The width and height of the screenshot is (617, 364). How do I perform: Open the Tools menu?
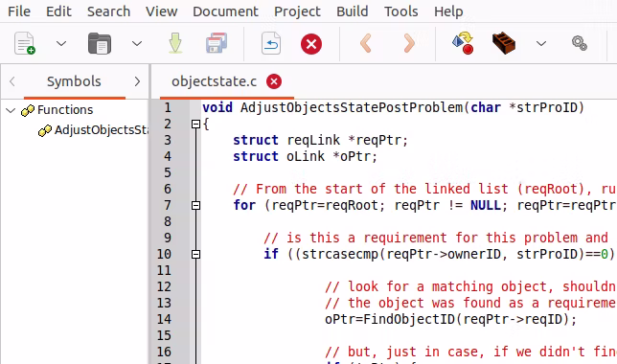click(401, 11)
